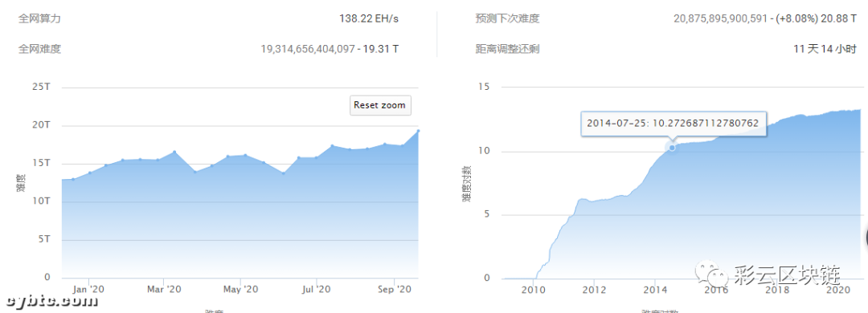Click the 难度 vertical axis title on left chart
Viewport: 868px width, 313px height.
coord(20,183)
